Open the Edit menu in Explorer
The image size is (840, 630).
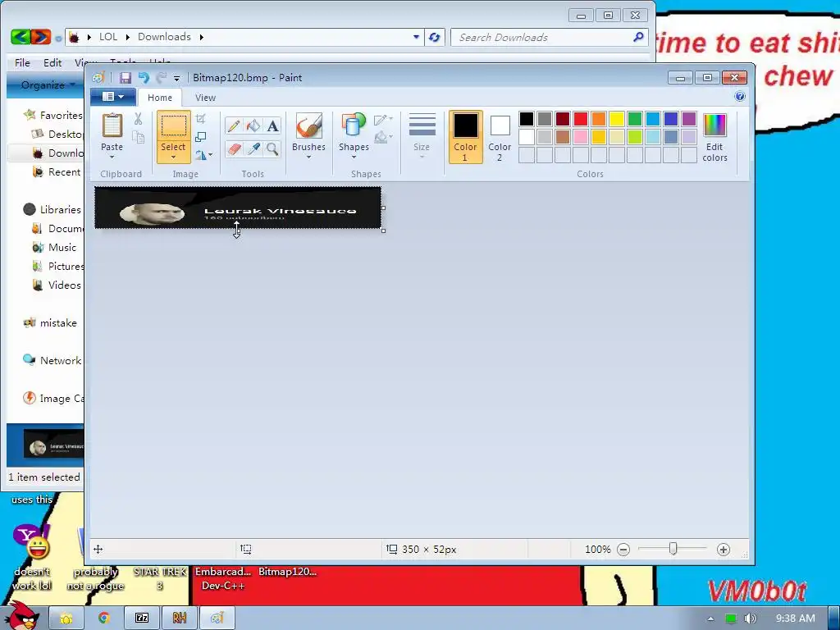tap(52, 62)
